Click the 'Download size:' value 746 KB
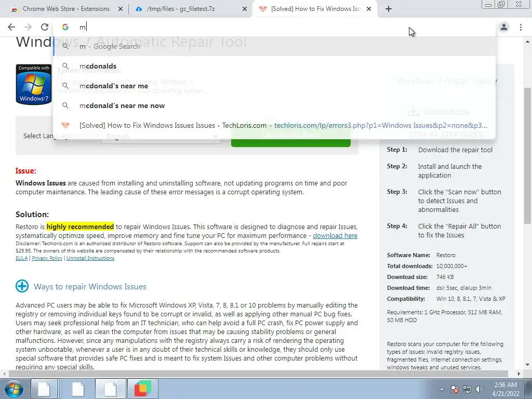The height and width of the screenshot is (399, 532). click(x=445, y=277)
